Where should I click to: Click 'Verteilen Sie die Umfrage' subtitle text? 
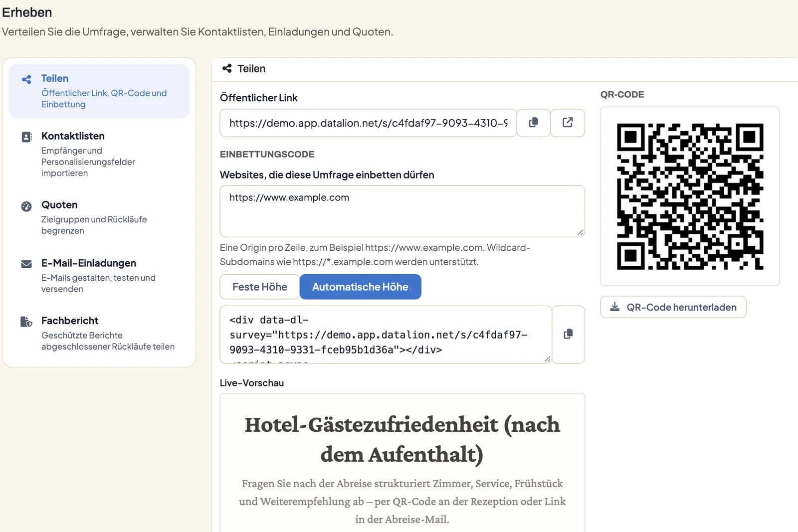(198, 32)
